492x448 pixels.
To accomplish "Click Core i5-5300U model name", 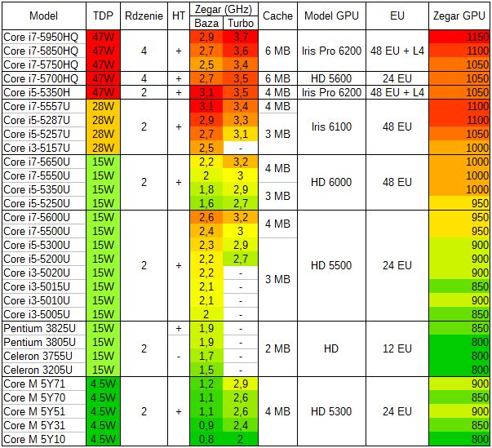I will pyautogui.click(x=37, y=245).
